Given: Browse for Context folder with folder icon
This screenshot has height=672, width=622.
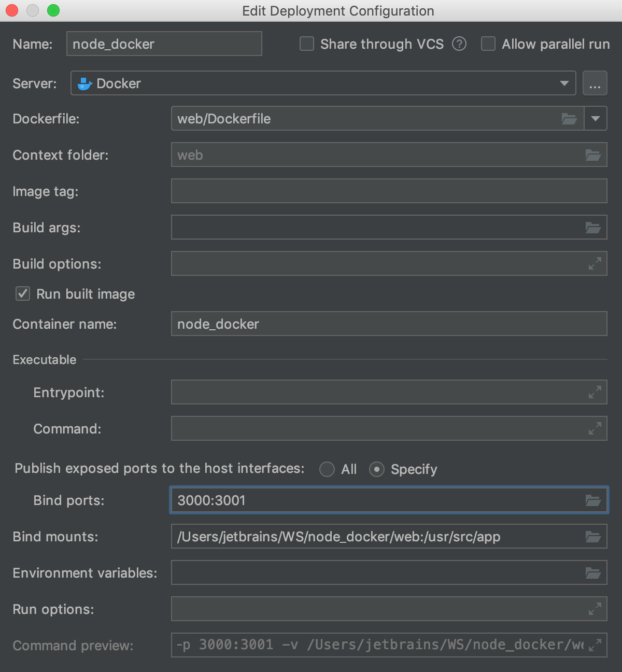Looking at the screenshot, I should 593,155.
